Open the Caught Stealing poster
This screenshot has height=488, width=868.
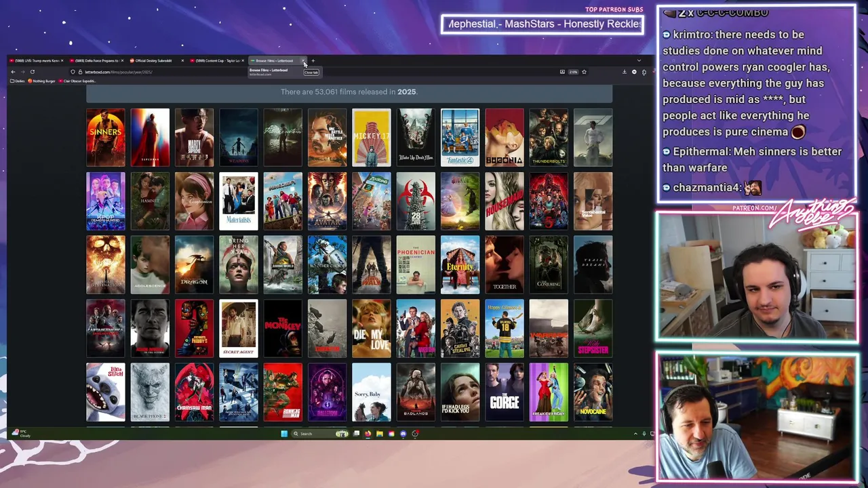(460, 329)
